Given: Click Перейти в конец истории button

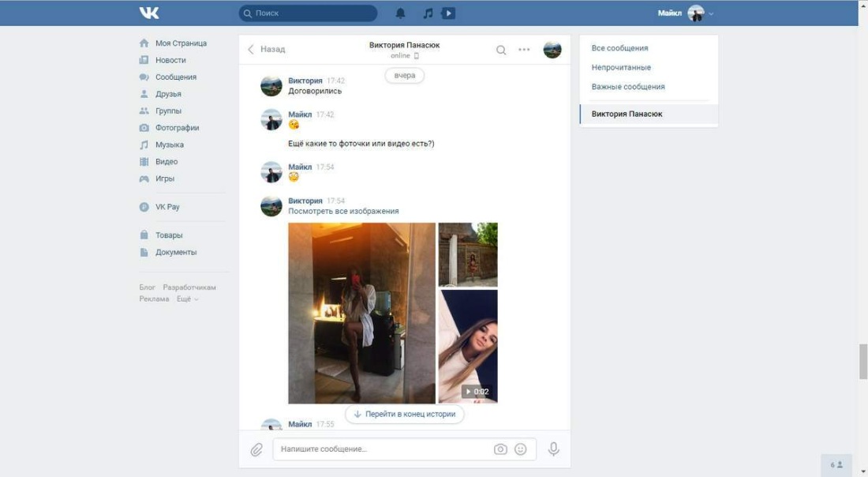Looking at the screenshot, I should point(406,414).
